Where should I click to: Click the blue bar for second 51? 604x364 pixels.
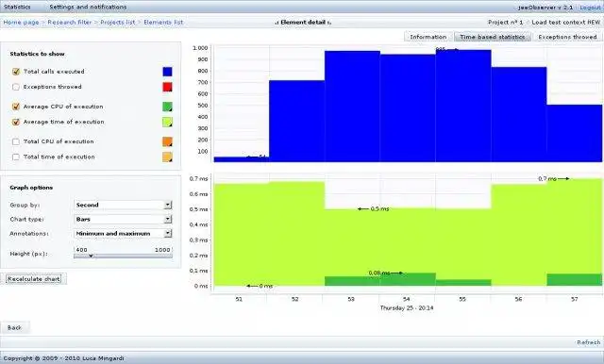[242, 159]
